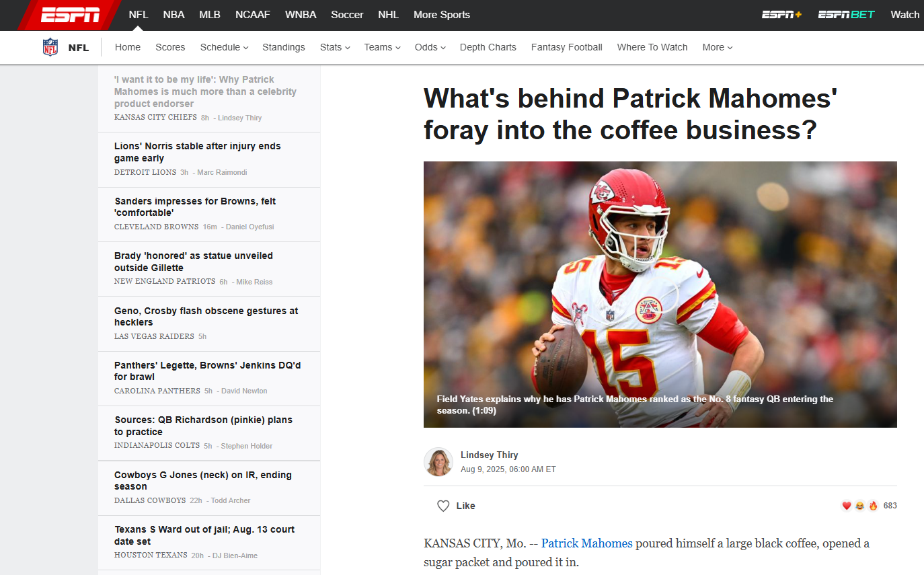Click byline Mike Reiss

(x=254, y=282)
